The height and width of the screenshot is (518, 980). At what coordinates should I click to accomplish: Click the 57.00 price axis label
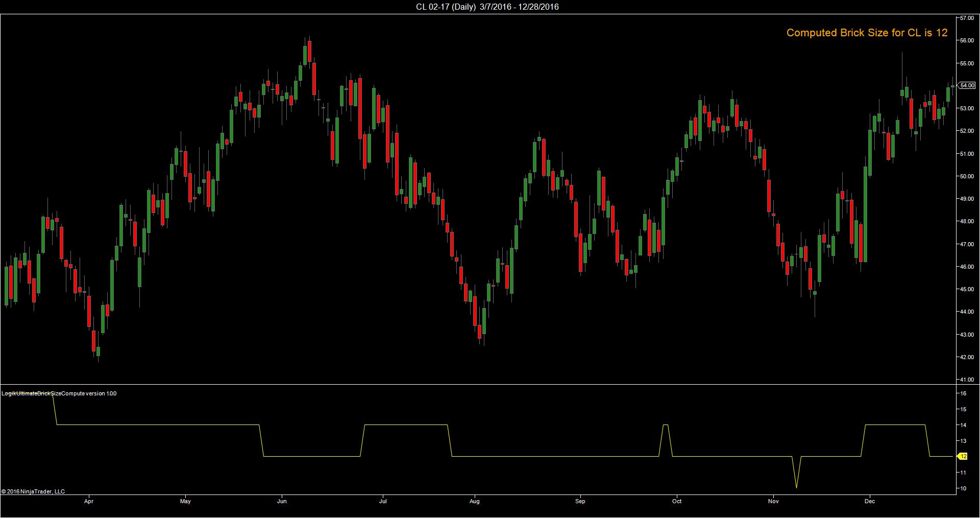(967, 18)
